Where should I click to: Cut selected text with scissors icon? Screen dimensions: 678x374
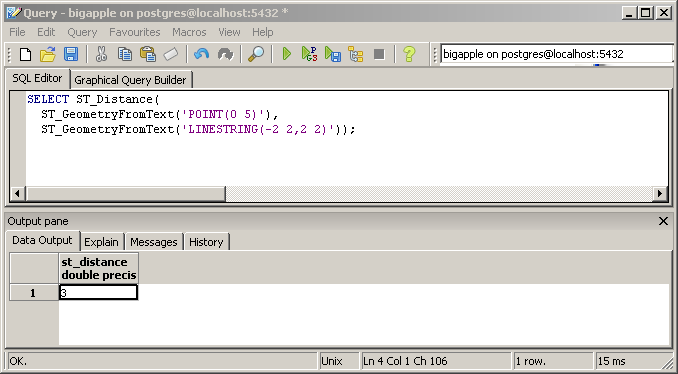tap(101, 54)
